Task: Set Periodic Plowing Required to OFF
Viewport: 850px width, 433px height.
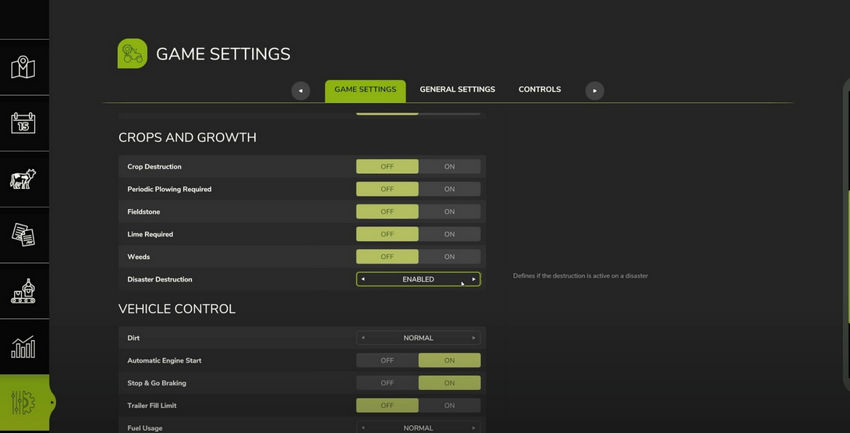Action: [x=387, y=189]
